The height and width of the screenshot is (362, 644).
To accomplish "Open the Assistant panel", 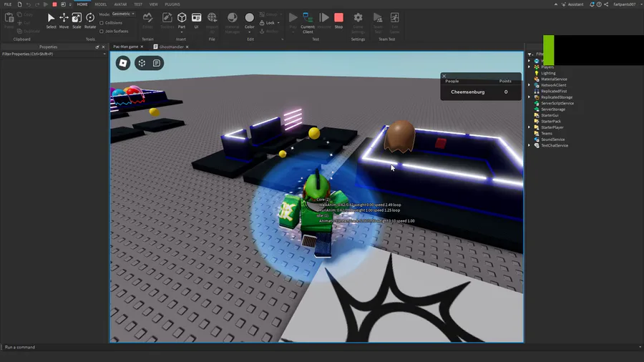I will pos(572,4).
